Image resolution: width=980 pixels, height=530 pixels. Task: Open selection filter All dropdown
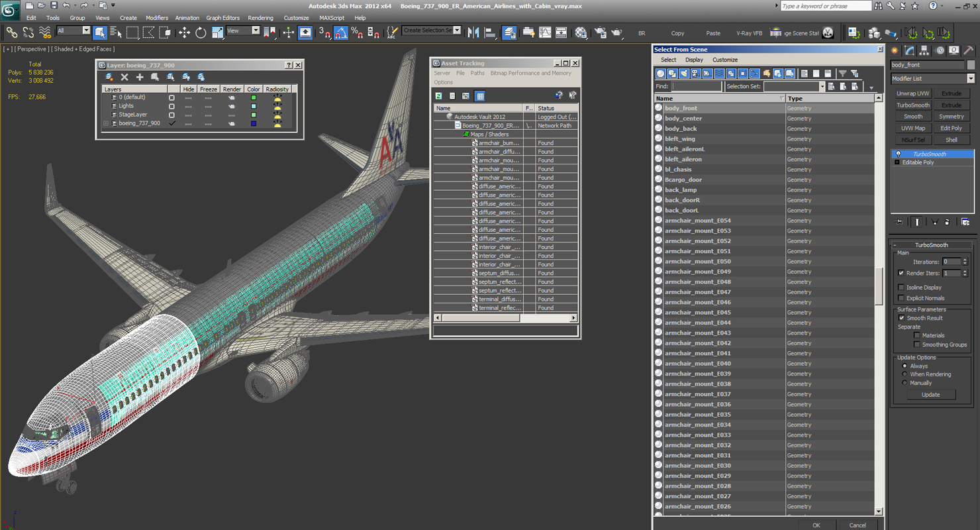(x=73, y=30)
